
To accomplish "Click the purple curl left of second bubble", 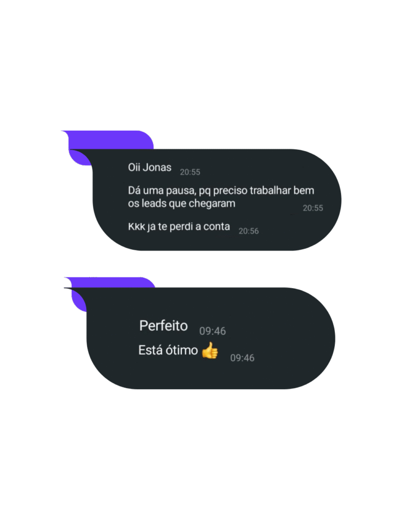I will [x=79, y=300].
